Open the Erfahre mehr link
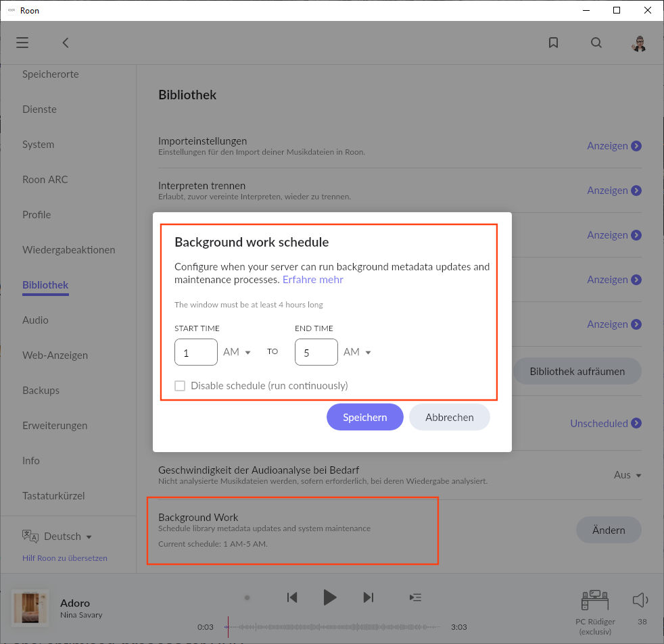Image resolution: width=664 pixels, height=644 pixels. tap(312, 280)
